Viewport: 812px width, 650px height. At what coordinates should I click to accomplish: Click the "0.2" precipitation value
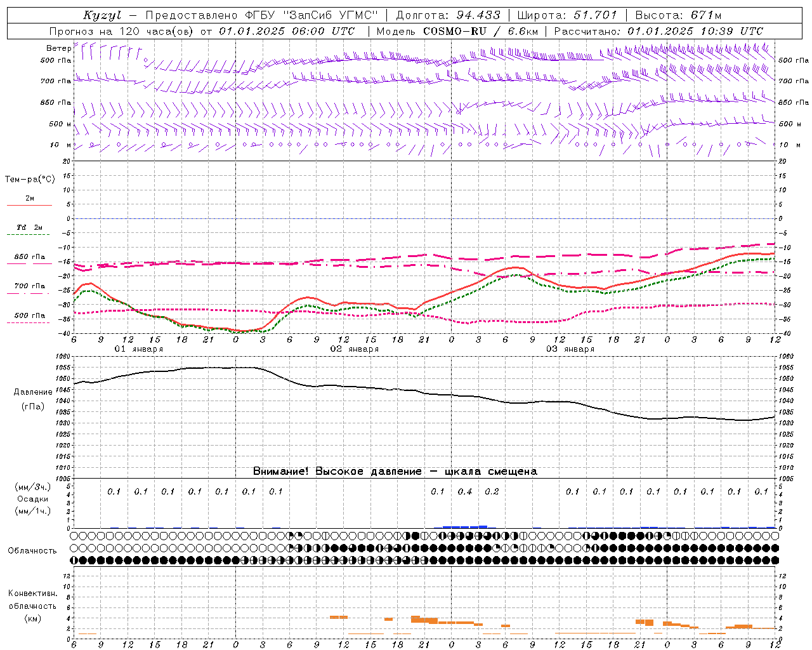tap(492, 491)
